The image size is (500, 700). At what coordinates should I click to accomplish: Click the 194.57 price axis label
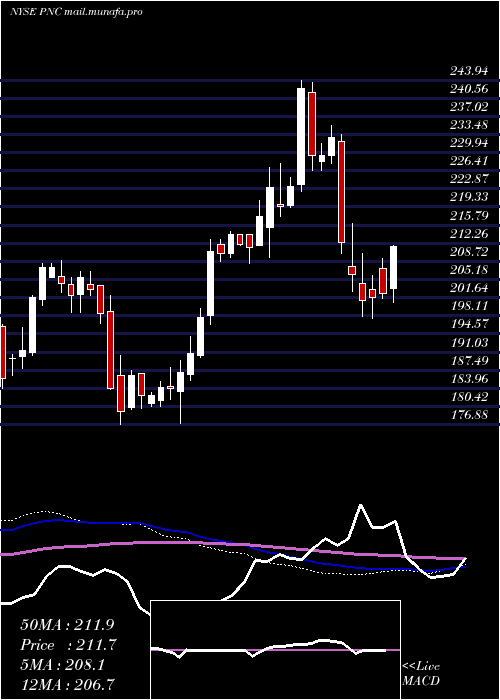point(468,324)
